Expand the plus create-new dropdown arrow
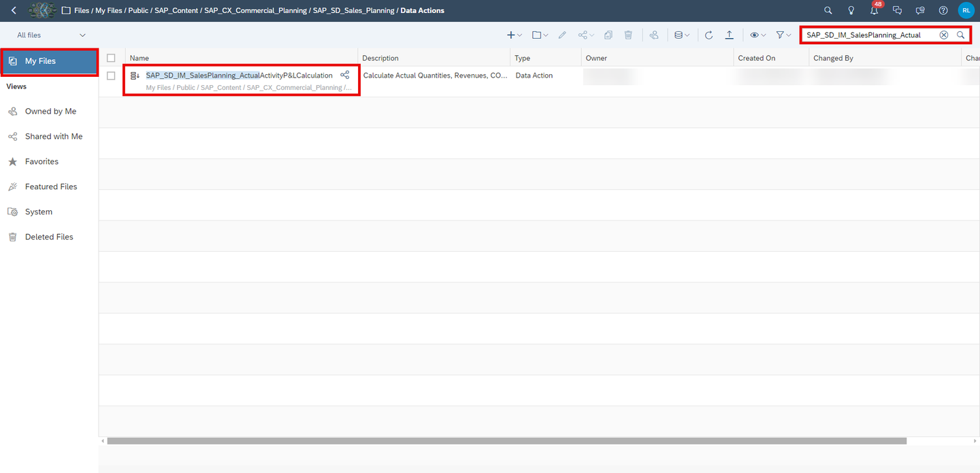 pyautogui.click(x=520, y=35)
